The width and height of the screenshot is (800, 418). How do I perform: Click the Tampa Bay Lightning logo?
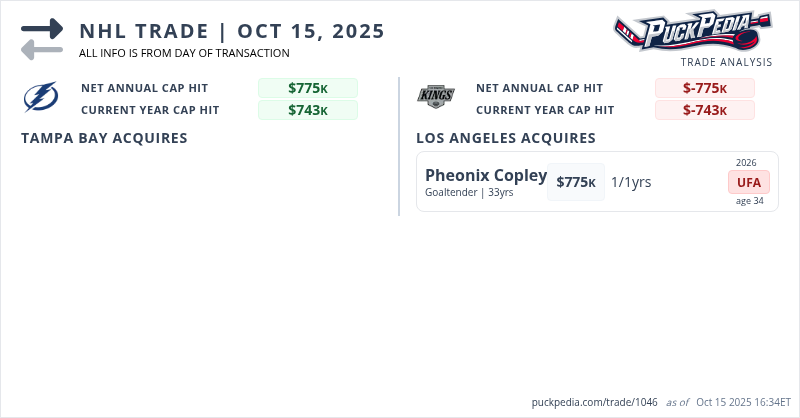pyautogui.click(x=42, y=97)
